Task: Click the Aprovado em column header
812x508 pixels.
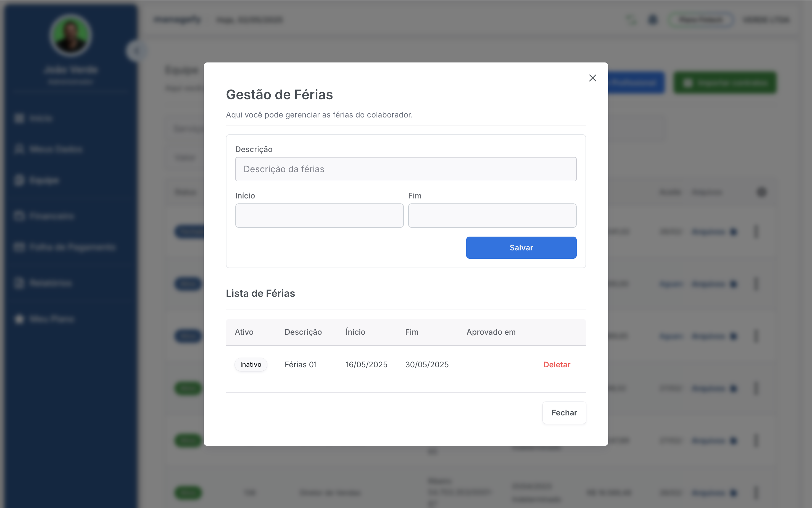Action: click(x=491, y=332)
